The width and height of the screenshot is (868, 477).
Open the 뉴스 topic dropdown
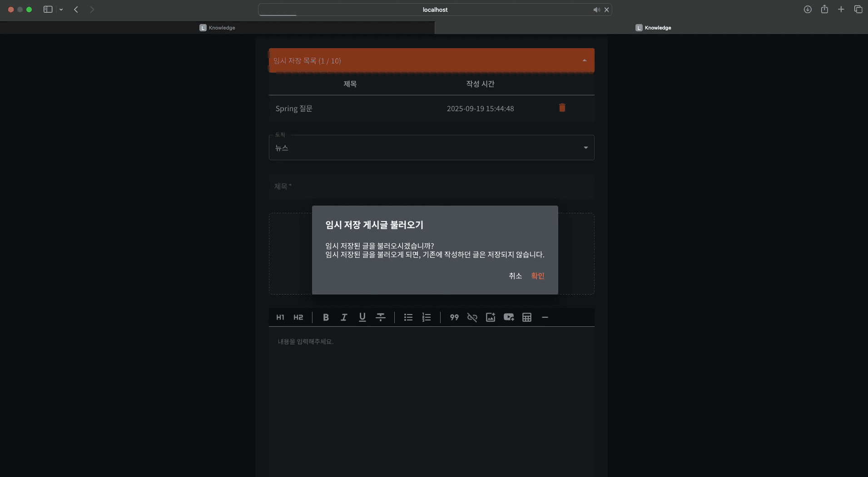pos(585,148)
